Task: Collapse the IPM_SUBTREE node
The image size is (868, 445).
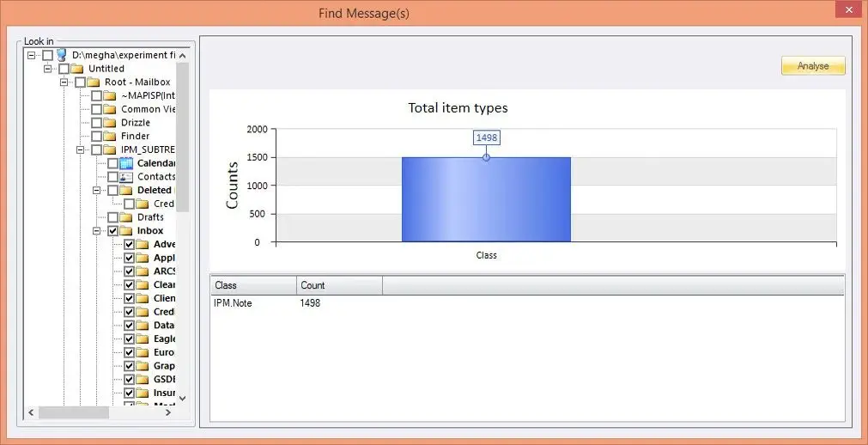Action: [81, 149]
